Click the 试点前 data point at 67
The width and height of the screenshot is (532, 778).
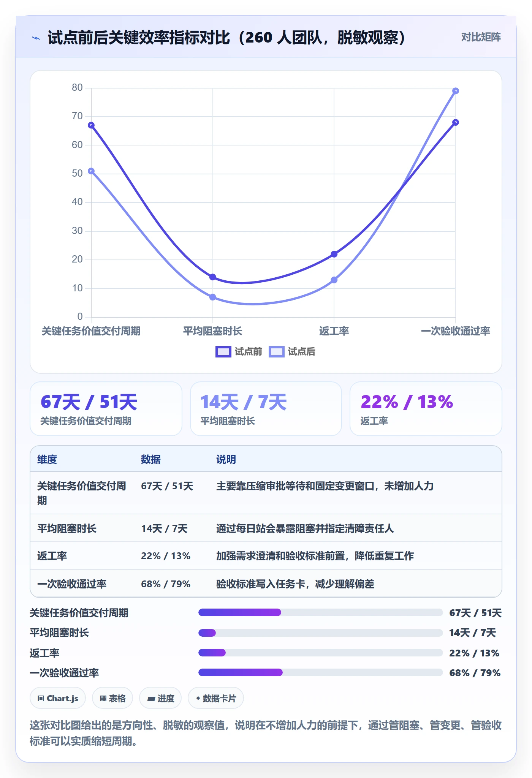(91, 125)
